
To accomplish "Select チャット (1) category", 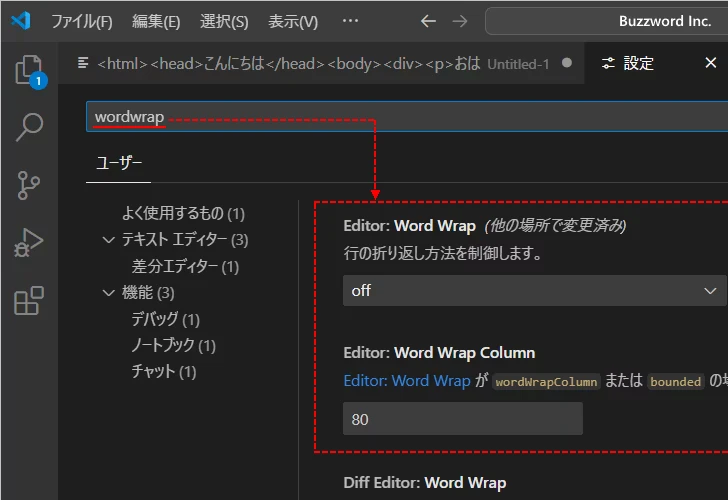I will [x=164, y=371].
